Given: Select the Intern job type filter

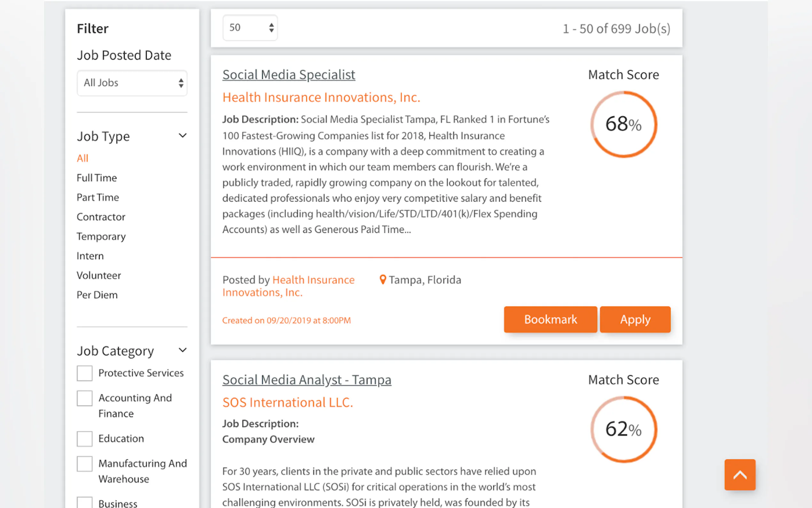Looking at the screenshot, I should (x=90, y=256).
